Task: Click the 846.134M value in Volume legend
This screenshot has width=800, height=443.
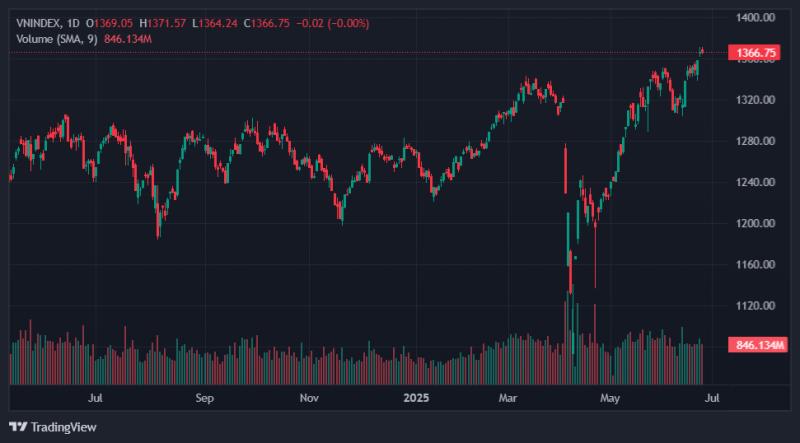Action: [x=128, y=39]
